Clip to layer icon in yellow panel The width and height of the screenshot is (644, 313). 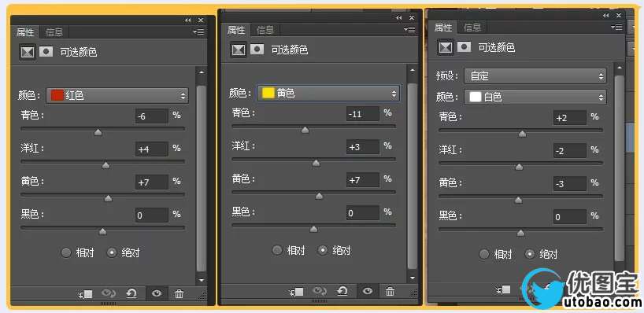(x=296, y=292)
